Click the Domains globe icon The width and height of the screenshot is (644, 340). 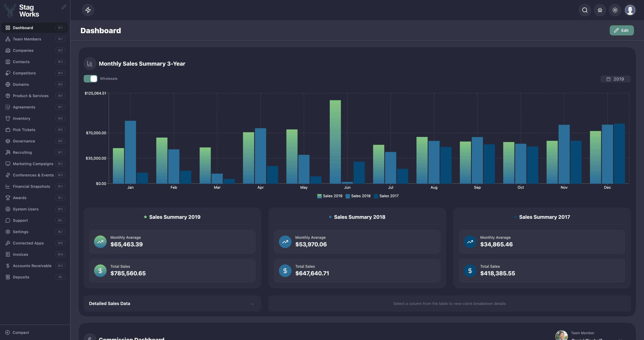[8, 84]
